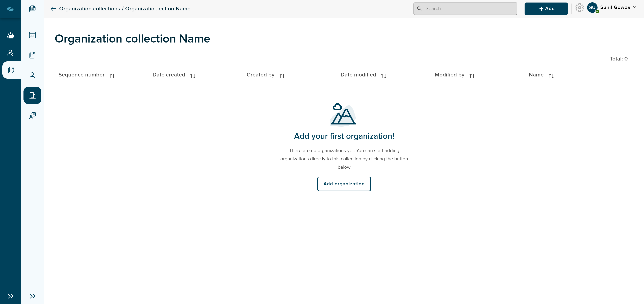Viewport: 644px width, 304px height.
Task: Select the user management icon with gear
Action: [10, 53]
